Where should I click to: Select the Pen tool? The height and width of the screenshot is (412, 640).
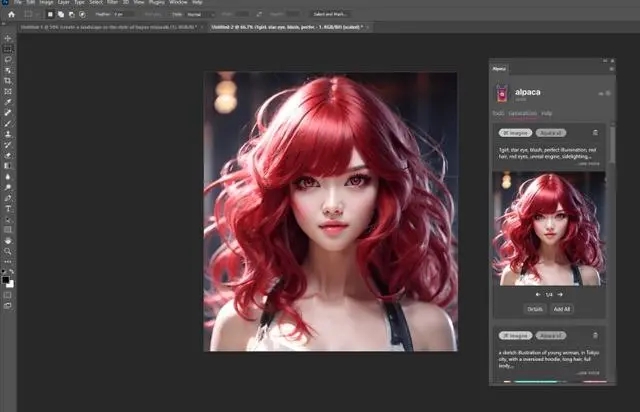tap(8, 198)
